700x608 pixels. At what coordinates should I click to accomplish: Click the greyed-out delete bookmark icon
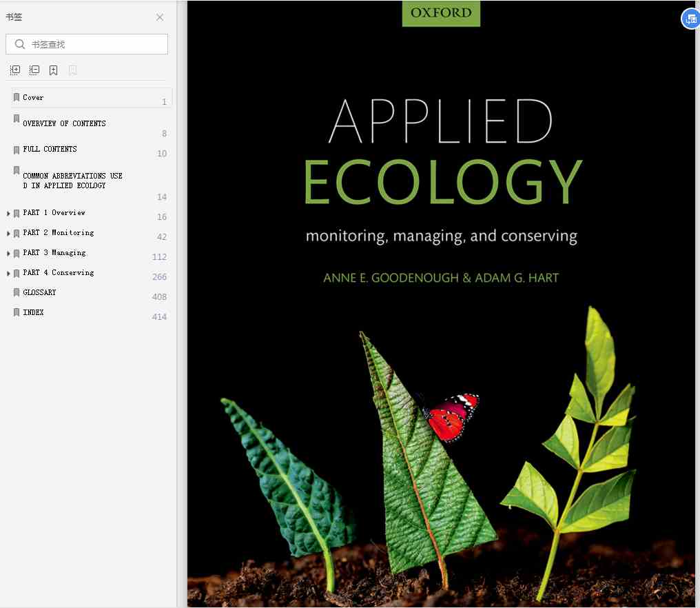[73, 70]
